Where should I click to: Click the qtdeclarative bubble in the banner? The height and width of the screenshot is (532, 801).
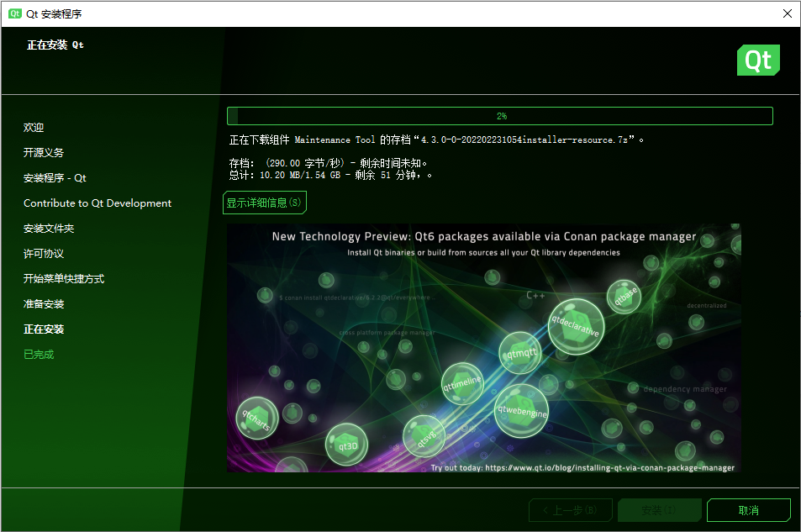tap(577, 326)
